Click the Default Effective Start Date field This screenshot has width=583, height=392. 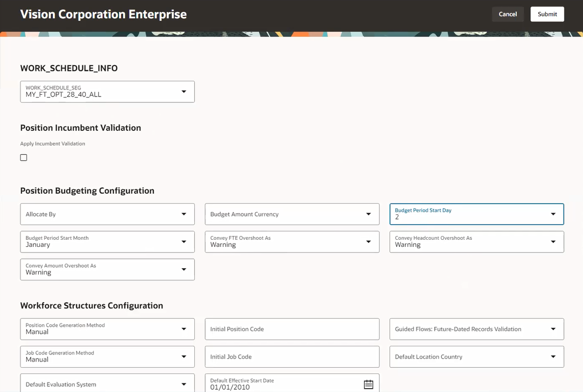click(x=283, y=384)
